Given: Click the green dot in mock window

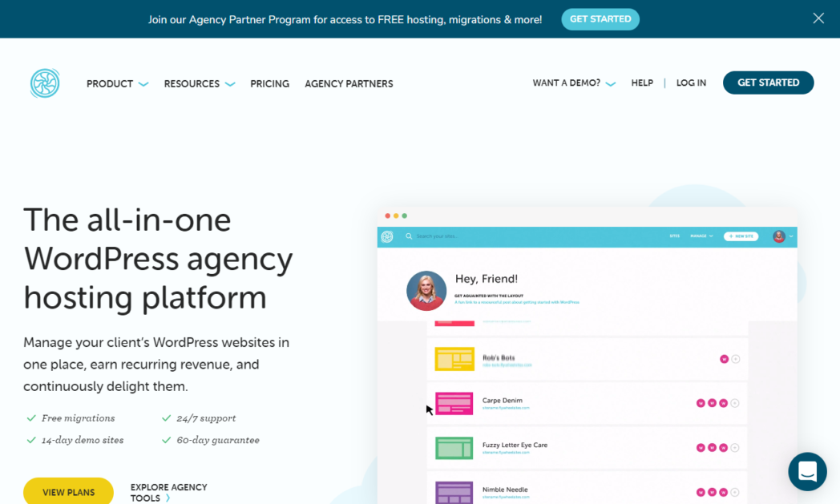Looking at the screenshot, I should coord(405,216).
